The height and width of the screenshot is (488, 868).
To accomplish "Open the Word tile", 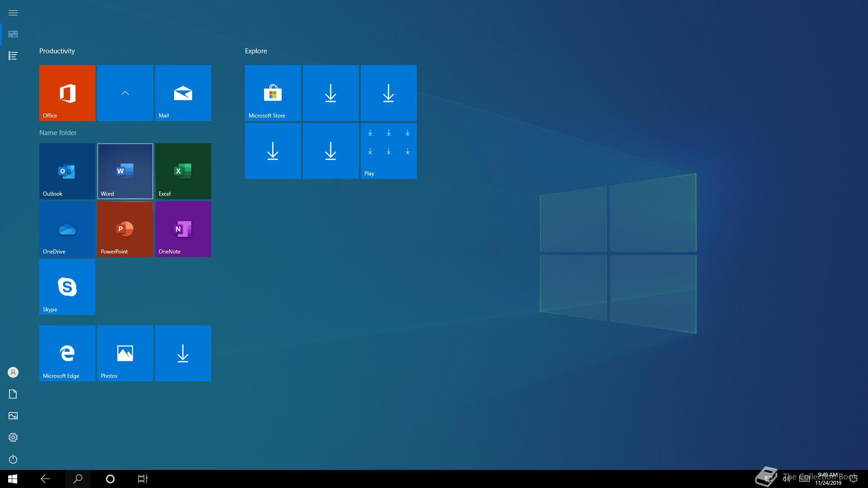I will tap(125, 171).
